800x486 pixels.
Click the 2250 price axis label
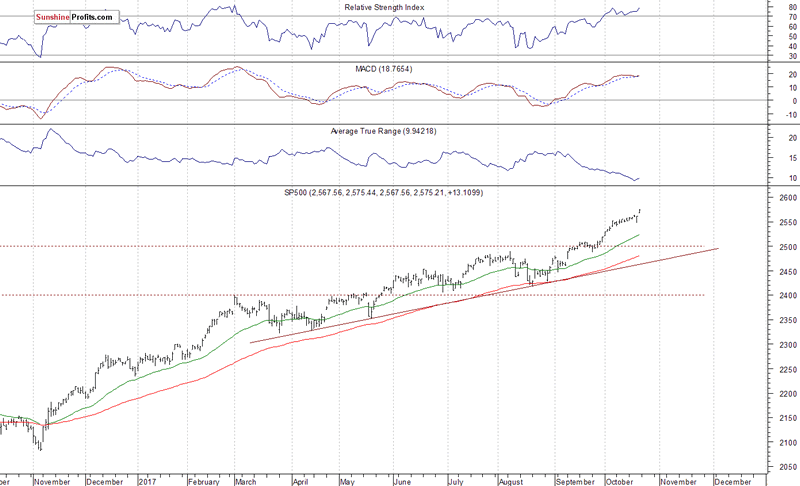[788, 370]
